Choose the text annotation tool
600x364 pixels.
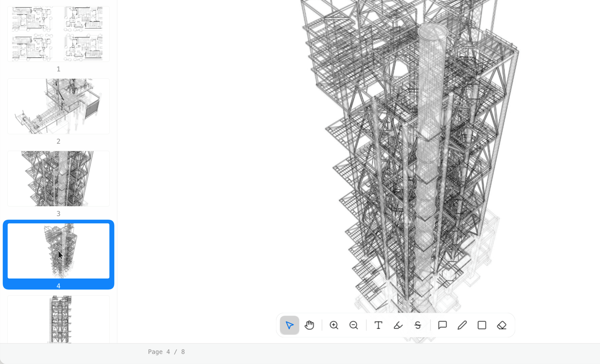(x=378, y=325)
